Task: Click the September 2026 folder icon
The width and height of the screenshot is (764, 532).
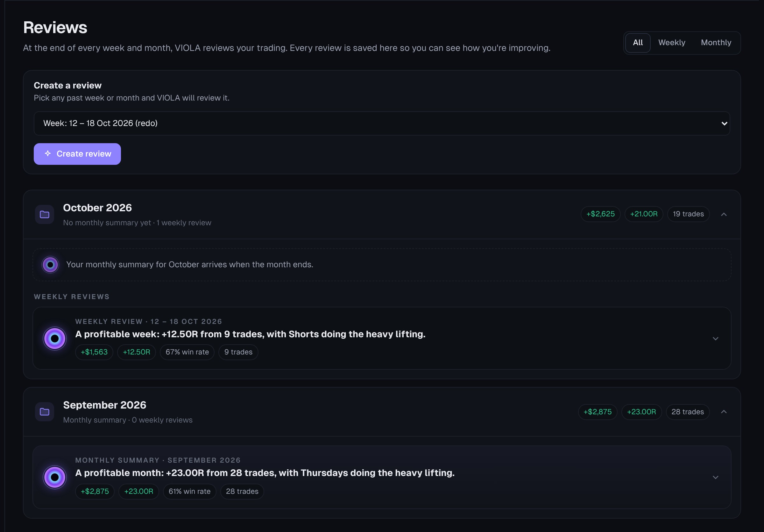Action: [x=45, y=412]
